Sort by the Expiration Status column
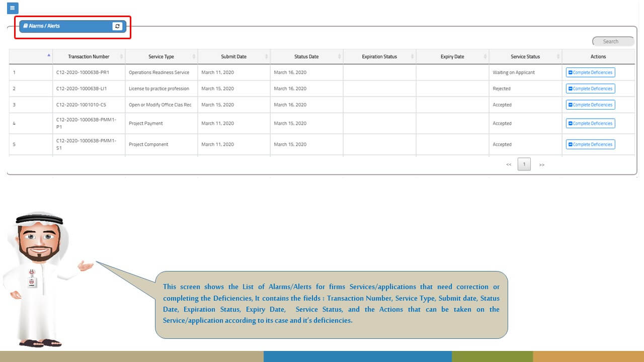This screenshot has height=362, width=644. click(x=379, y=57)
